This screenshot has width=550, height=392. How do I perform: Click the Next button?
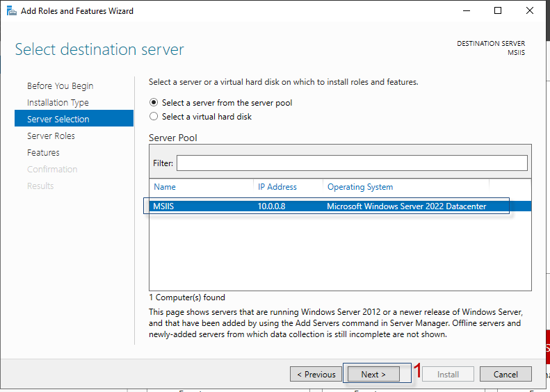pyautogui.click(x=373, y=374)
